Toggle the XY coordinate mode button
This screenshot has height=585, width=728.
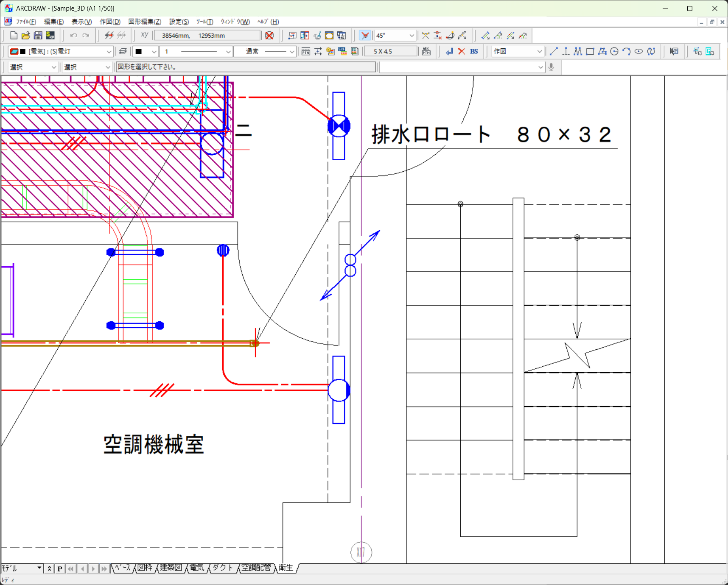(x=144, y=36)
